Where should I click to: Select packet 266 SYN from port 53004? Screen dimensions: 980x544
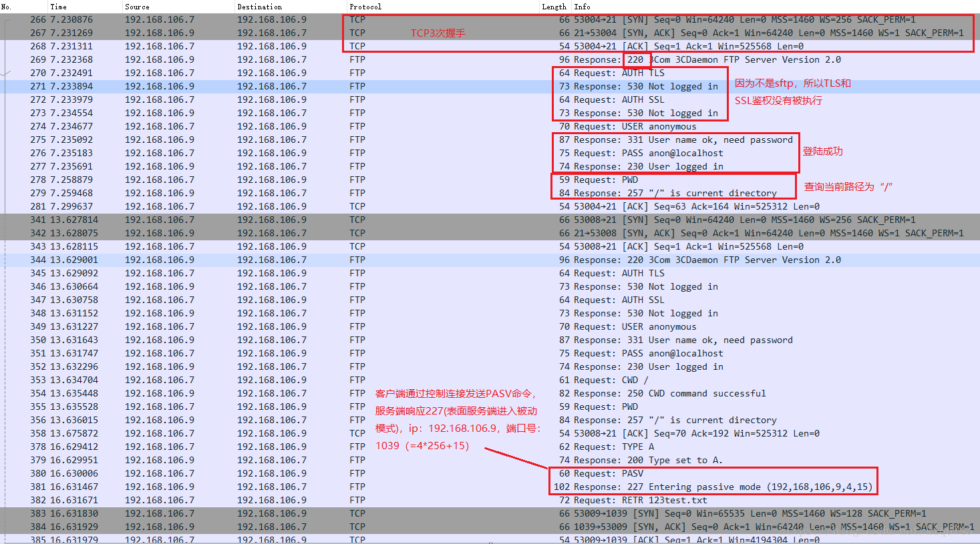pos(490,19)
